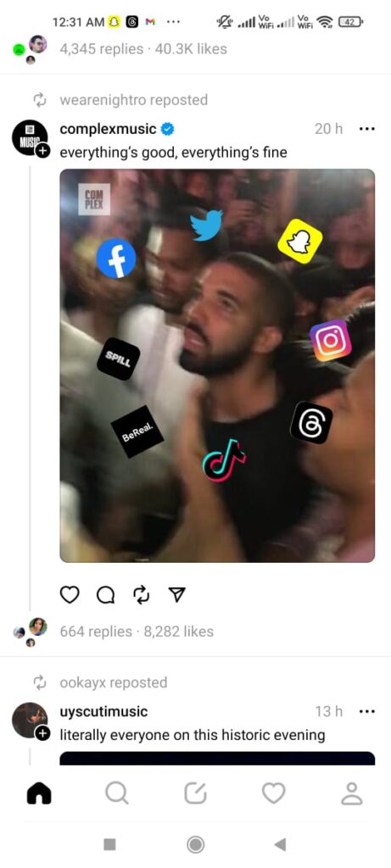Screen dimensions: 391x868
Task: Follow complexmusic using the avatar plus badge
Action: pyautogui.click(x=43, y=150)
